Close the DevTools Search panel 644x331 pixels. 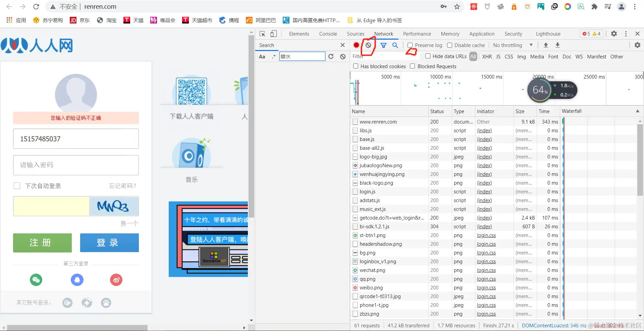[x=342, y=45]
